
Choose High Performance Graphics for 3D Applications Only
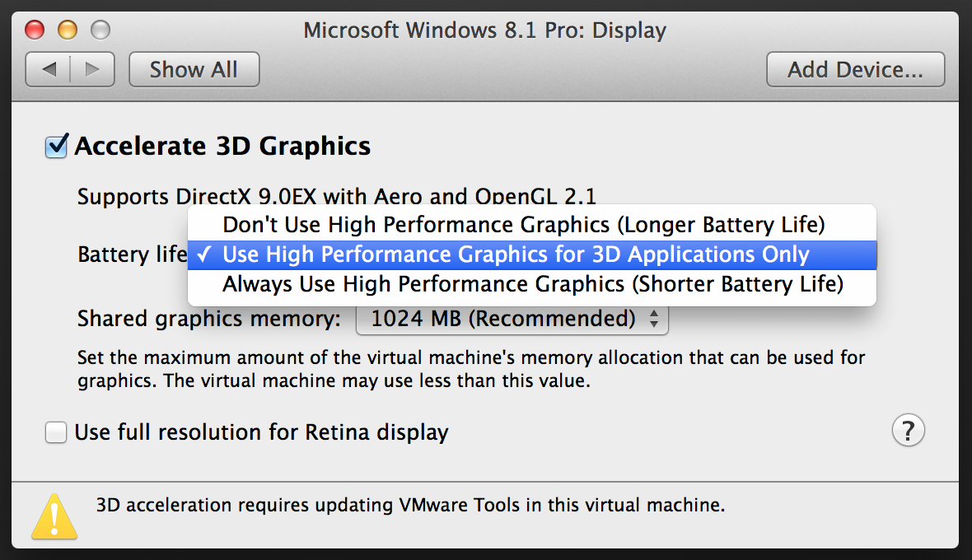(x=516, y=254)
